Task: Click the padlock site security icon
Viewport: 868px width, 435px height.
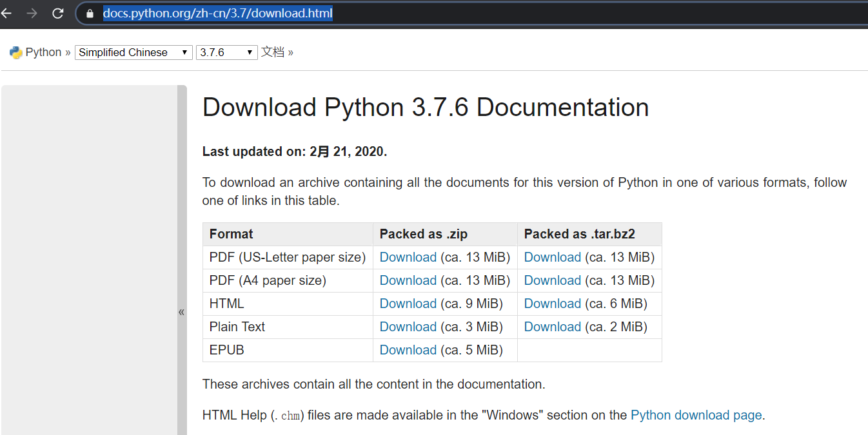Action: [x=90, y=14]
